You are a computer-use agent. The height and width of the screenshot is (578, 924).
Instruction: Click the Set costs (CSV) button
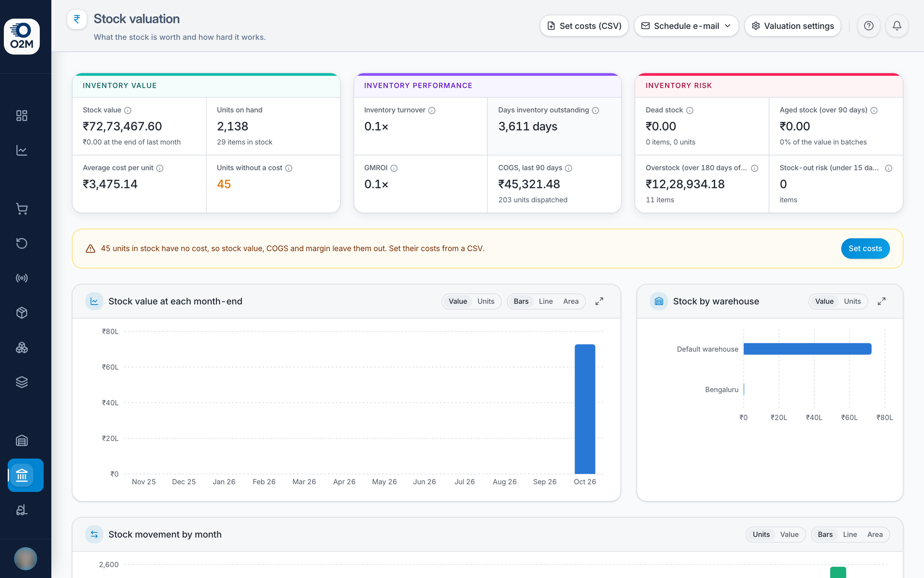[x=584, y=26]
